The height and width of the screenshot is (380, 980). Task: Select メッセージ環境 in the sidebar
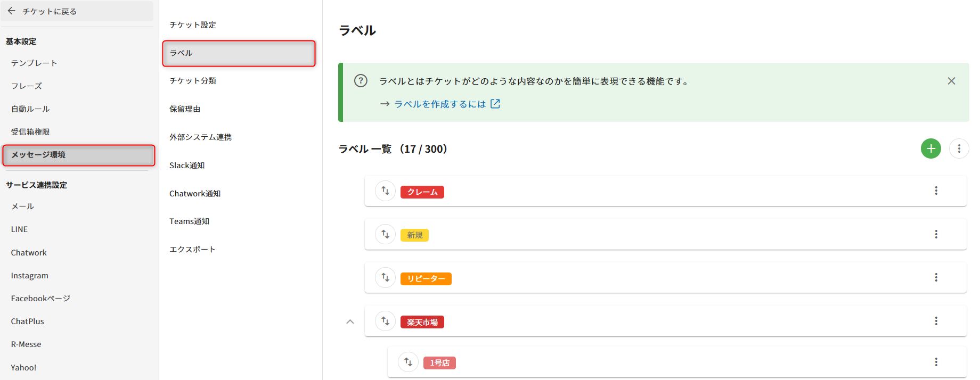click(78, 155)
